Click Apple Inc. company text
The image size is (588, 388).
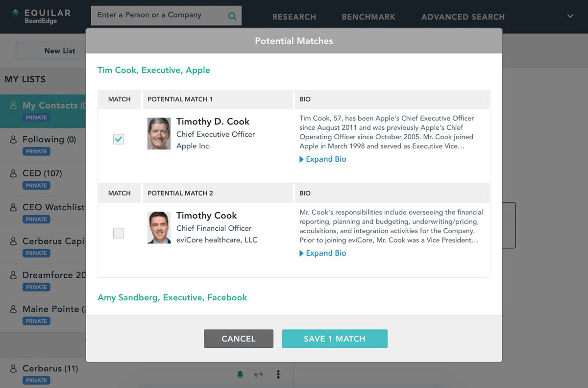click(x=194, y=146)
